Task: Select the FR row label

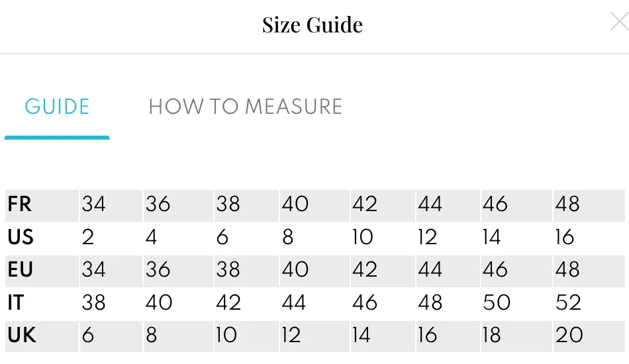Action: click(20, 205)
